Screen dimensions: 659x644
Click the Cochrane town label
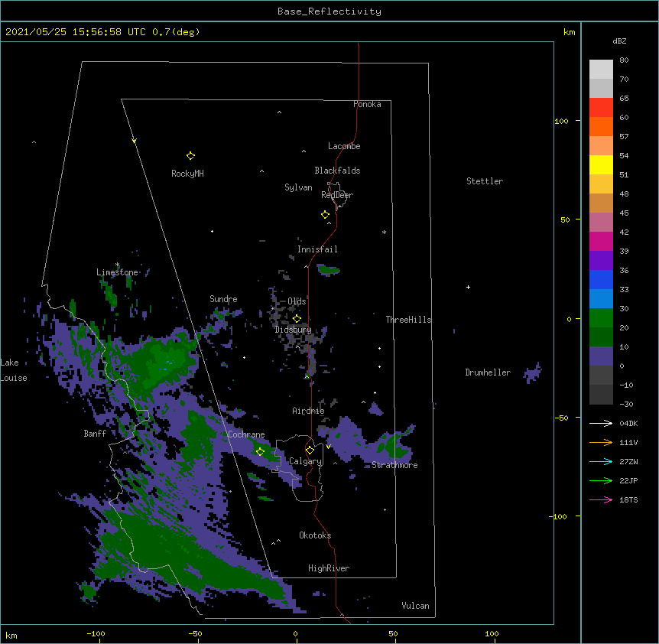(x=246, y=434)
